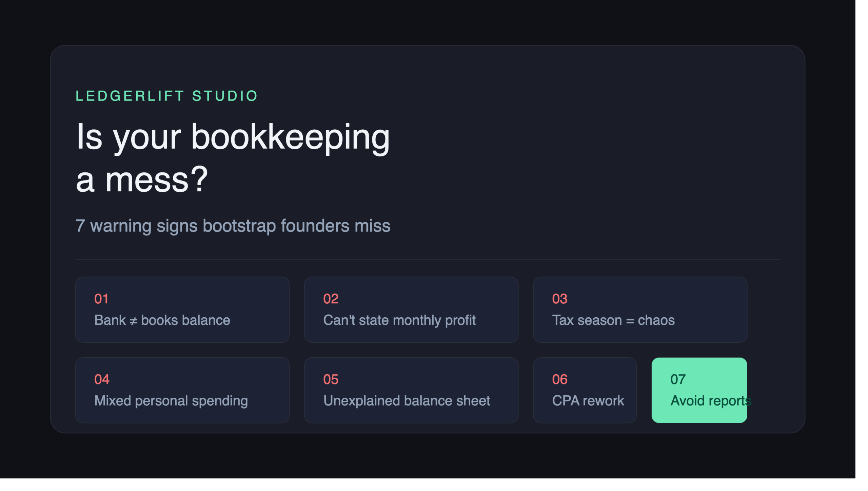Click the green 07 Avoid reports card
The image size is (868, 491).
699,390
